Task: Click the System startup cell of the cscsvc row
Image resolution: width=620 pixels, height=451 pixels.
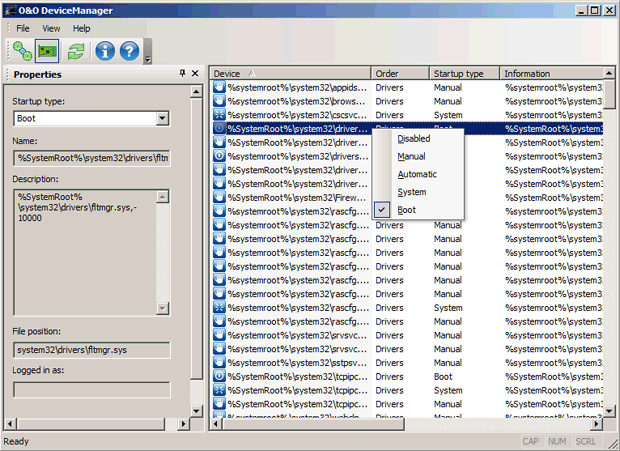Action: (448, 115)
